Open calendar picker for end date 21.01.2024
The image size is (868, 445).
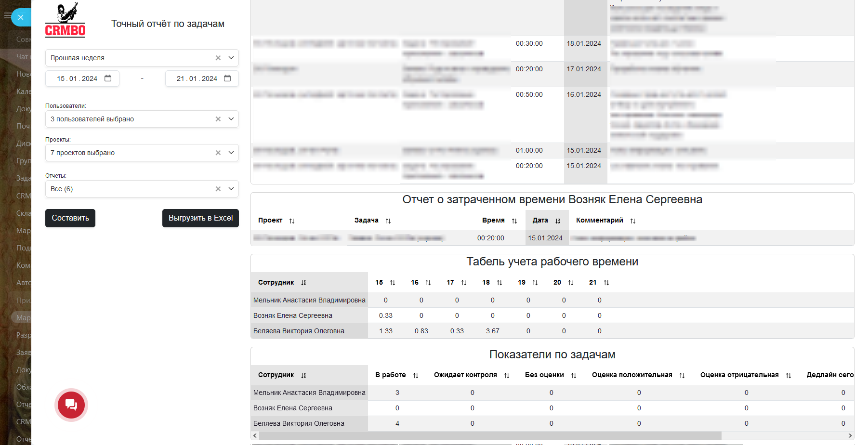227,79
